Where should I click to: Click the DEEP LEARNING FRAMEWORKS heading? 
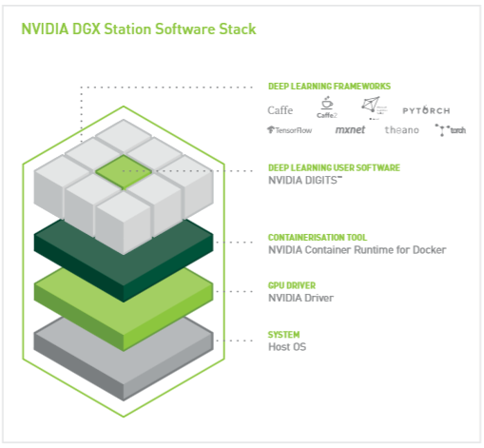tap(329, 87)
